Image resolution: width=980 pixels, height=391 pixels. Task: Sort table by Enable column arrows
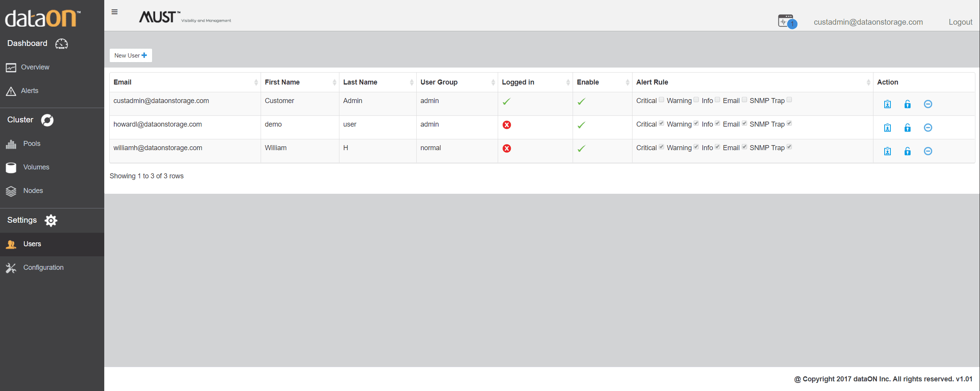coord(627,82)
